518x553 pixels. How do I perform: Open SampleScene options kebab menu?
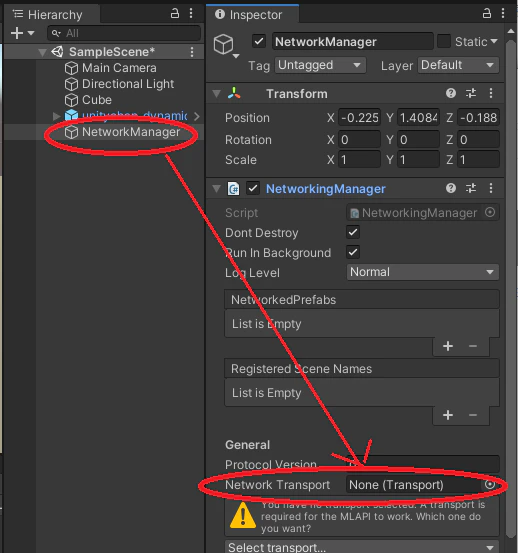tap(192, 52)
